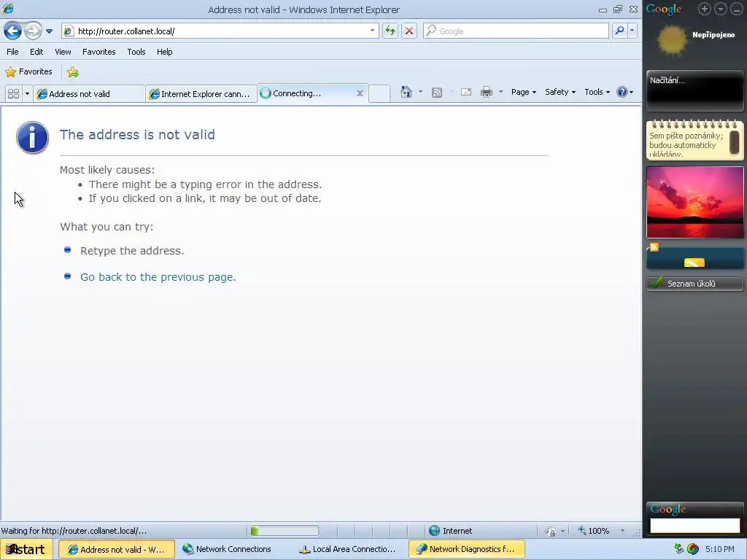Viewport: 747px width, 560px height.
Task: Click the Home toolbar icon
Action: pyautogui.click(x=406, y=92)
